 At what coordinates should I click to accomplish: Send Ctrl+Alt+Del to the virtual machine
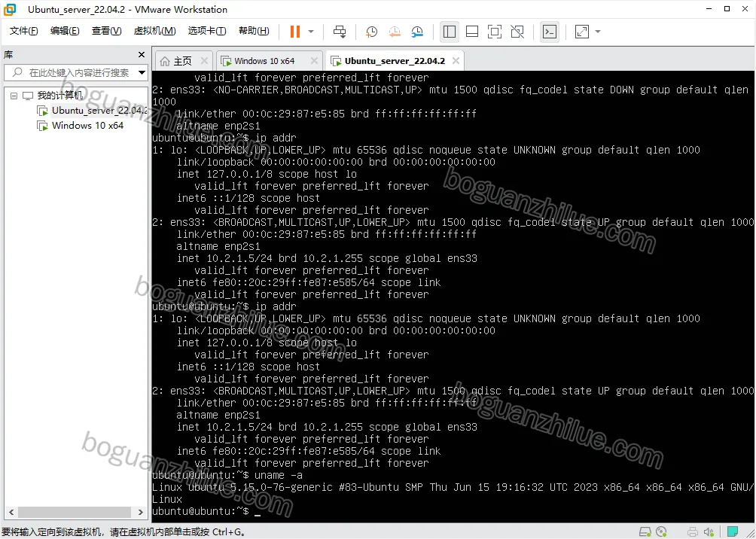(340, 32)
